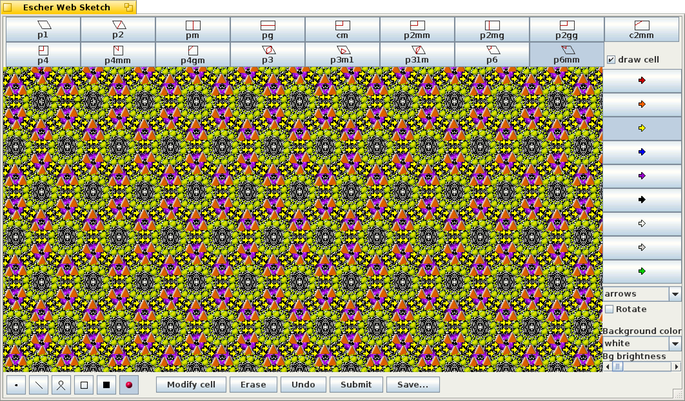
Task: Pick the p2mg symmetry button
Action: point(492,30)
